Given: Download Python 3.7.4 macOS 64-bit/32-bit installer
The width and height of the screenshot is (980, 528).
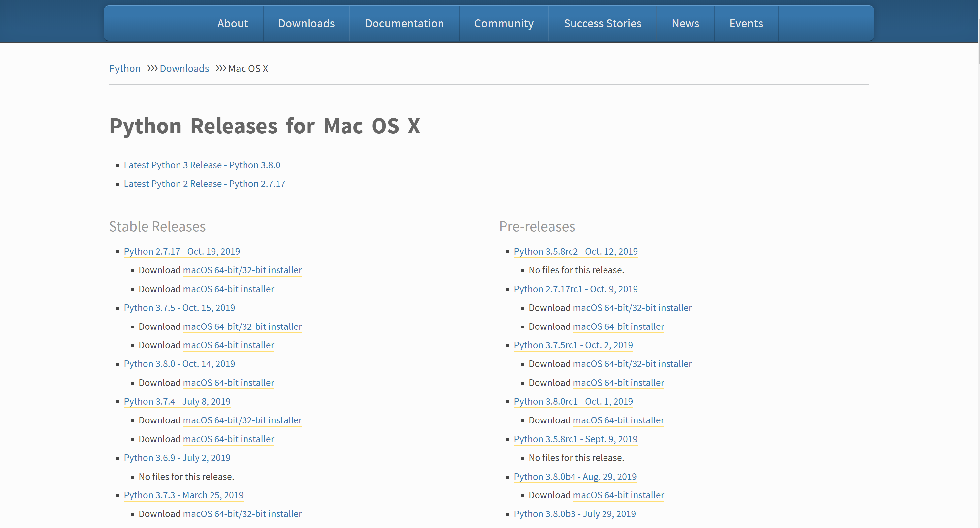Looking at the screenshot, I should point(242,420).
